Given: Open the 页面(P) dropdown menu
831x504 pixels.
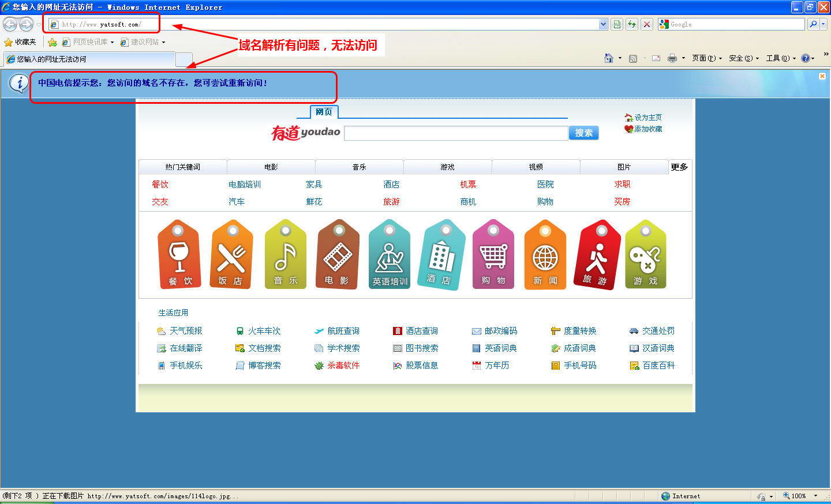Looking at the screenshot, I should (706, 58).
